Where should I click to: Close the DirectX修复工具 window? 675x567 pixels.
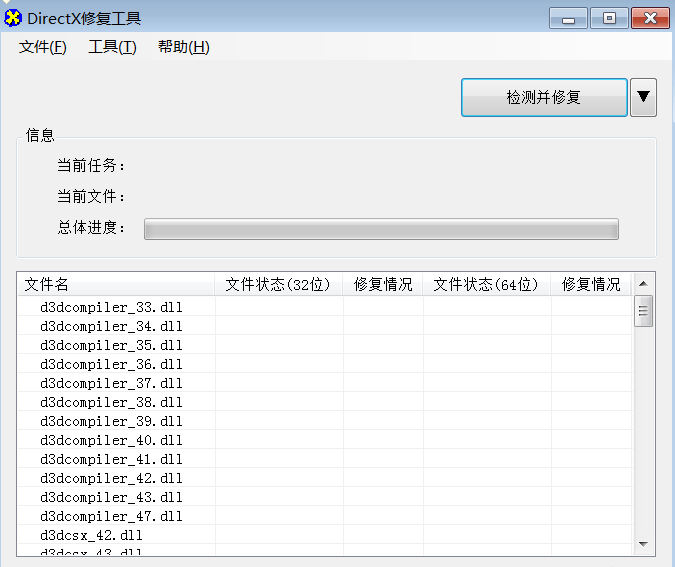click(x=650, y=19)
